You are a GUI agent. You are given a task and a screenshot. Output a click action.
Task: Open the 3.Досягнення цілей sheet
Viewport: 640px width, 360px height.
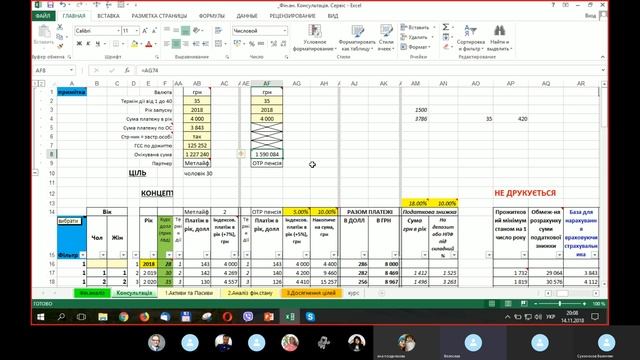(x=311, y=293)
